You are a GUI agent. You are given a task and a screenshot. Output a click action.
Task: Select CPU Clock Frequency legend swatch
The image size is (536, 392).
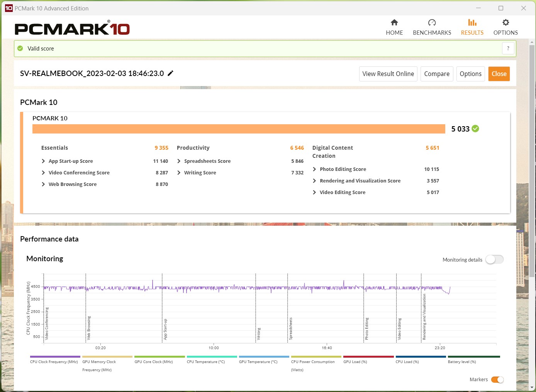(x=55, y=357)
